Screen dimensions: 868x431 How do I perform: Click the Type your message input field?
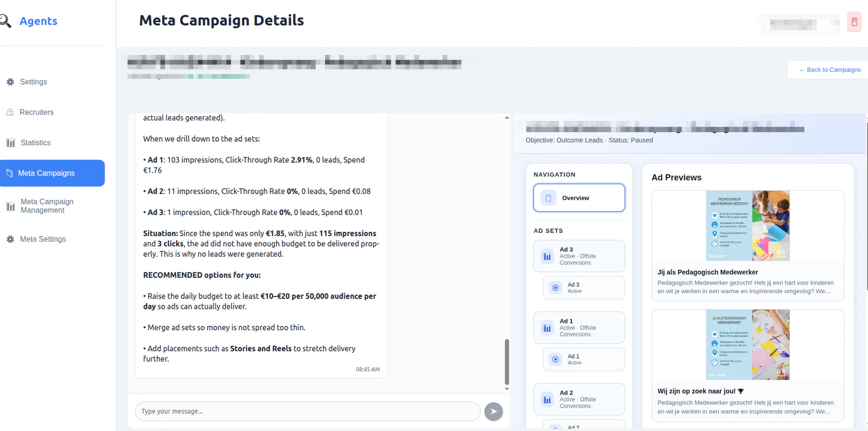coord(308,411)
